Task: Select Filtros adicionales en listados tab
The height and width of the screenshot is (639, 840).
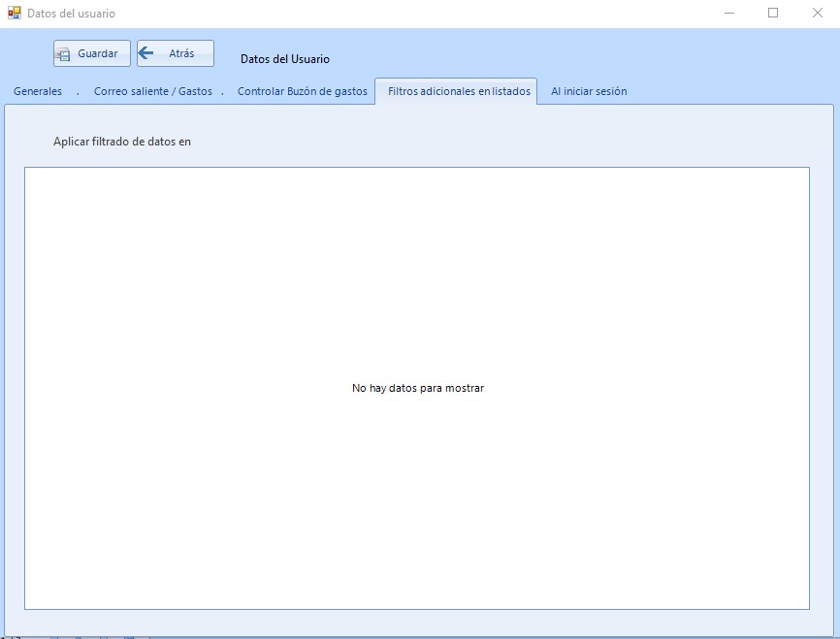Action: tap(457, 91)
